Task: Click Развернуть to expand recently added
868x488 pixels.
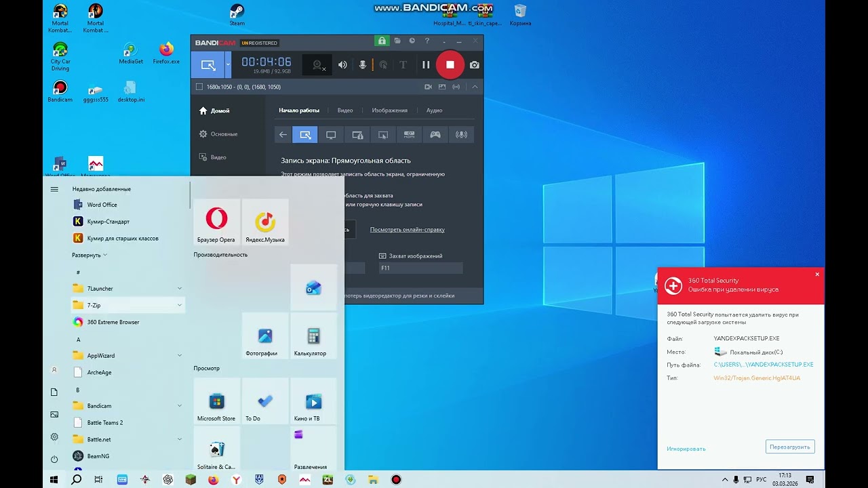Action: click(x=90, y=255)
